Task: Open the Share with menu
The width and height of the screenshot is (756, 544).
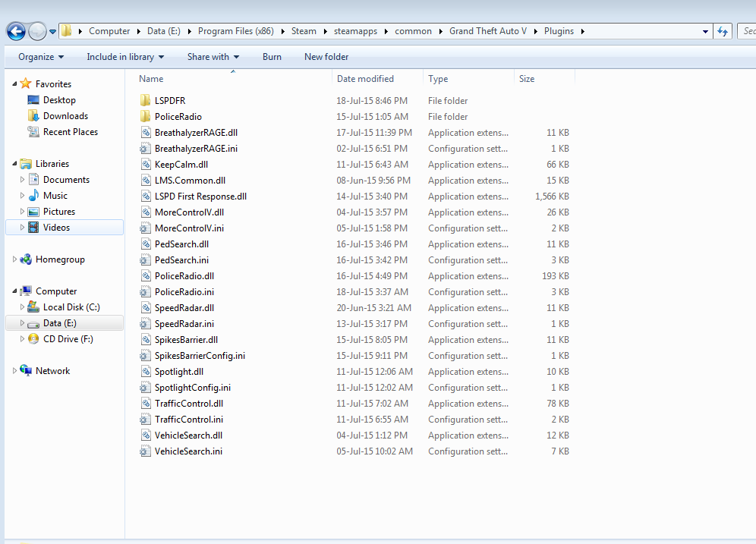Action: 213,57
